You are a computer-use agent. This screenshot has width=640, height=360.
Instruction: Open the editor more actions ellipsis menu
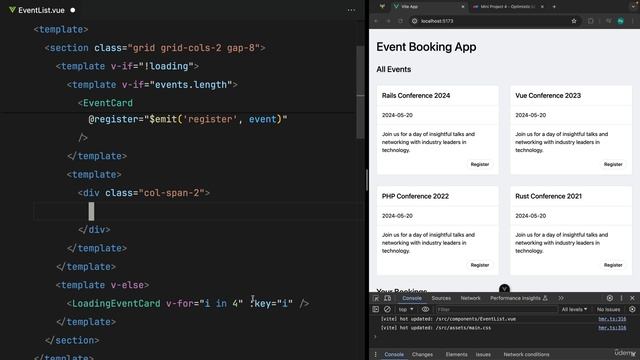point(351,10)
